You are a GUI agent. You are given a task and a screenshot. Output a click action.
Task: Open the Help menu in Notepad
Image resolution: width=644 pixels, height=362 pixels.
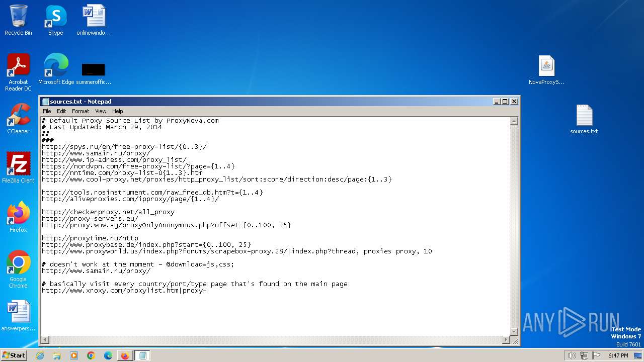tap(117, 111)
